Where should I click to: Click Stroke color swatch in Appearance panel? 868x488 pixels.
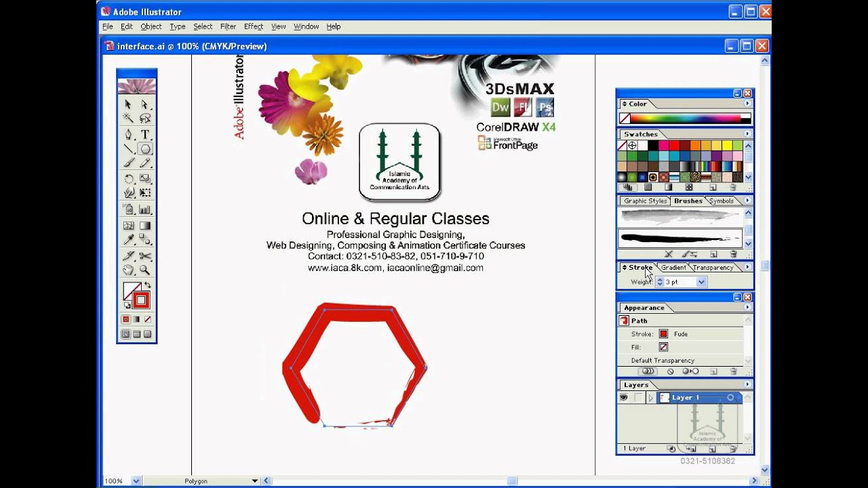pos(663,333)
